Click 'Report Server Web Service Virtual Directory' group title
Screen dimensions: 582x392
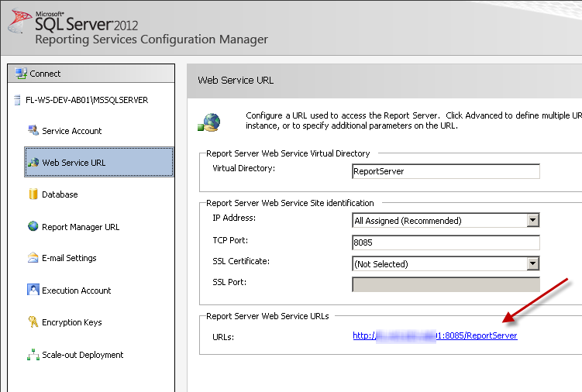coord(288,153)
